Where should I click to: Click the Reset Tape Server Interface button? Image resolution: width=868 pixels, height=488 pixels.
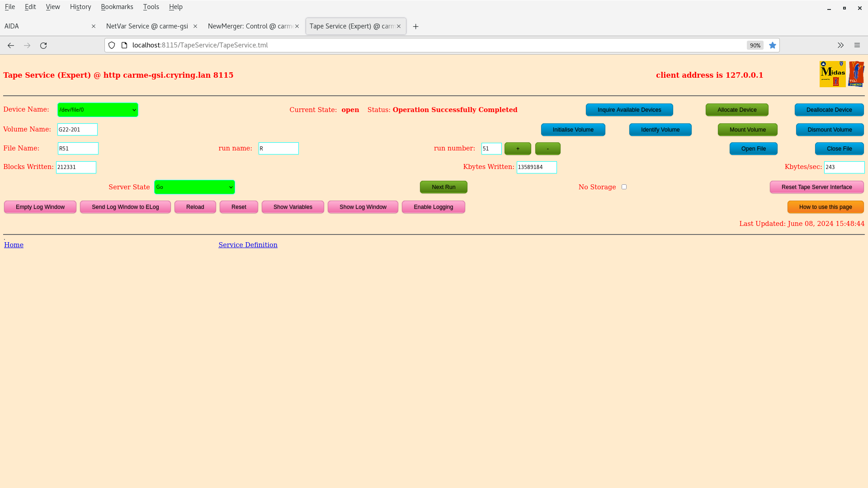[x=816, y=187]
